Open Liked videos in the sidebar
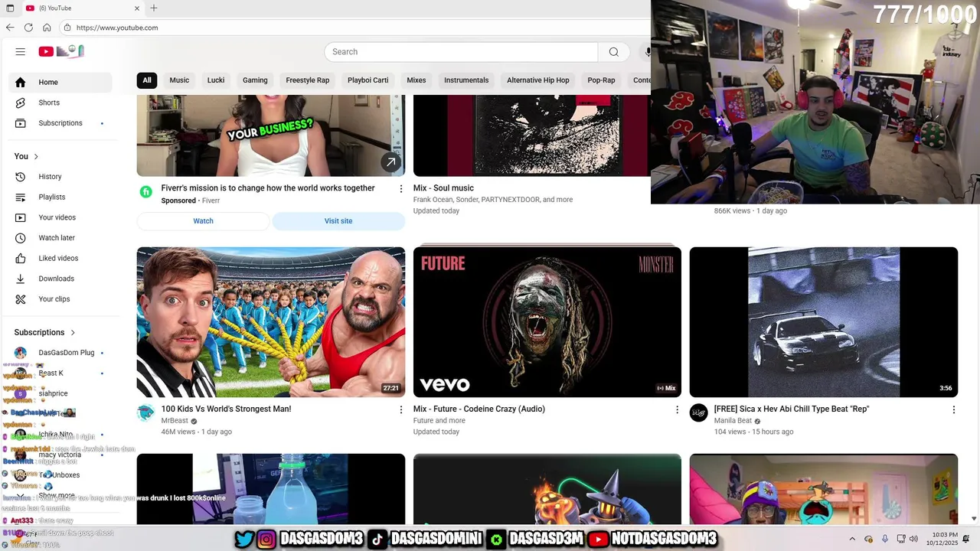Image resolution: width=980 pixels, height=551 pixels. pyautogui.click(x=60, y=258)
